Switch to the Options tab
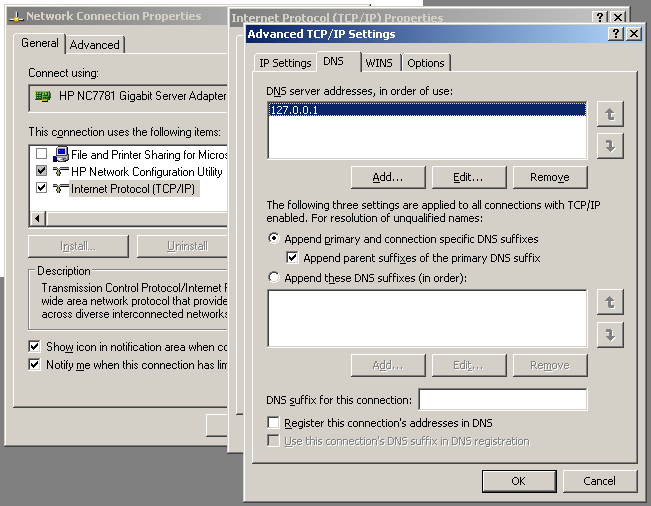 click(x=426, y=63)
